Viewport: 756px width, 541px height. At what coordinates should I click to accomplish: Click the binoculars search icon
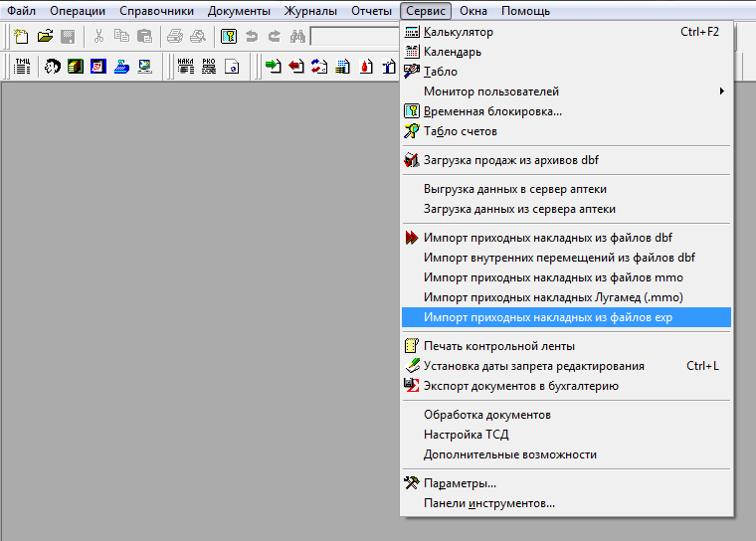297,37
